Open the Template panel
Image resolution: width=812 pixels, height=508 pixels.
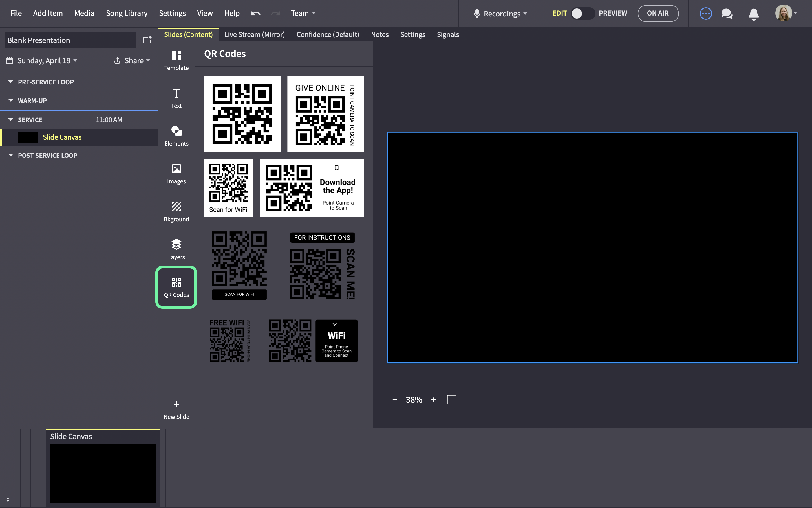(176, 60)
